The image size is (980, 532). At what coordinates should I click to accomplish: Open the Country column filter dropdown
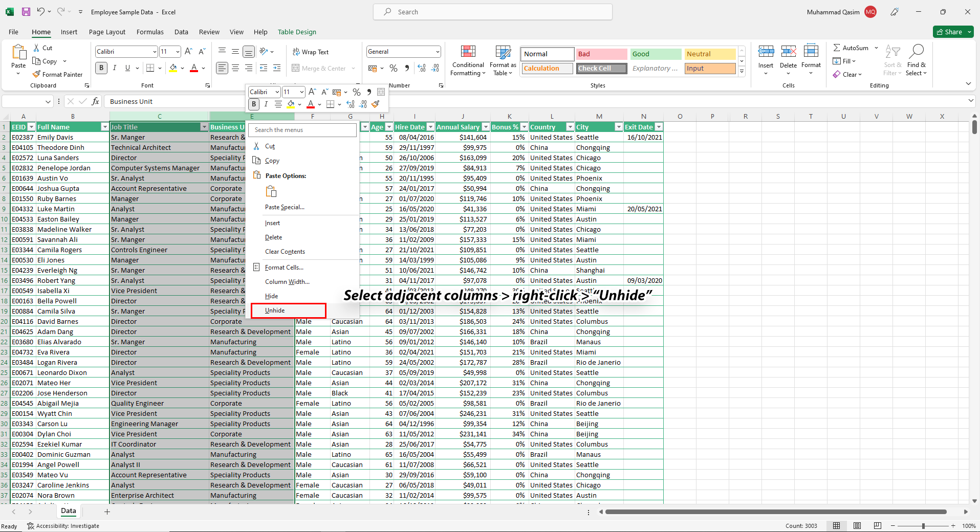(570, 126)
